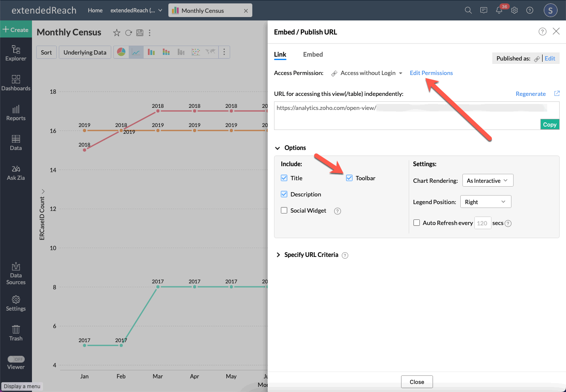Click the Edit Permissions link

pyautogui.click(x=431, y=73)
